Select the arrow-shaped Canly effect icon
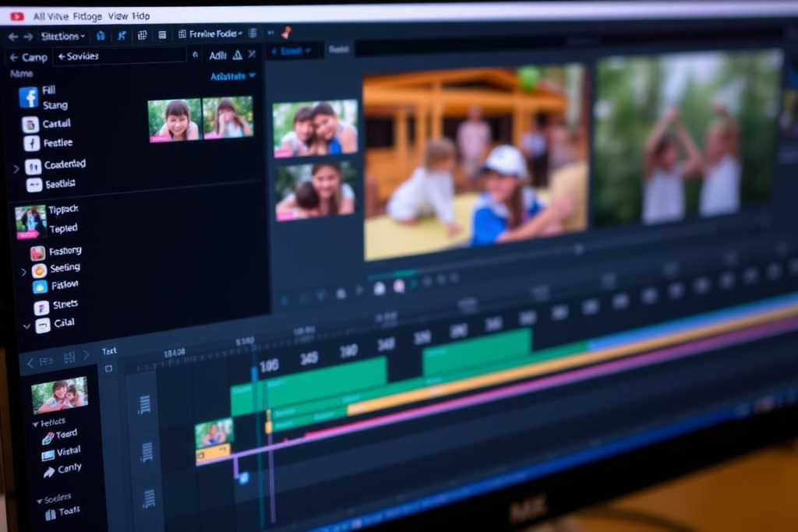Image resolution: width=798 pixels, height=532 pixels. pos(49,471)
